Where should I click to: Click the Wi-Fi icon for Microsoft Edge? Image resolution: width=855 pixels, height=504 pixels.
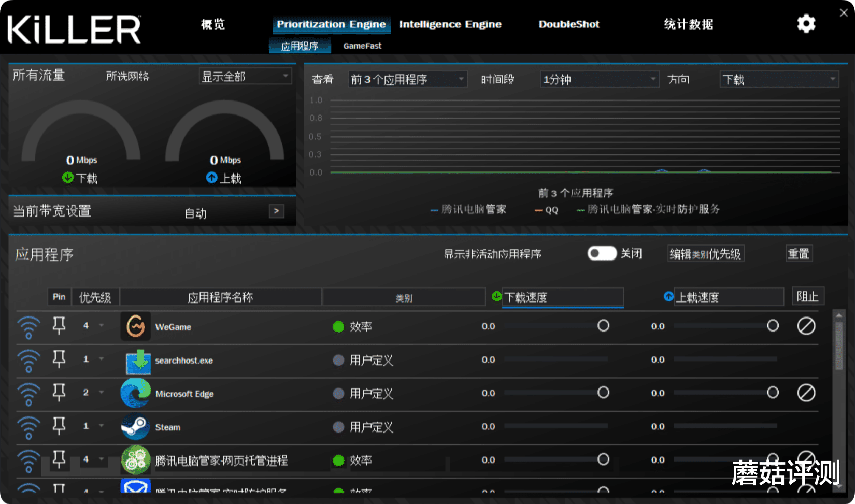(x=28, y=394)
